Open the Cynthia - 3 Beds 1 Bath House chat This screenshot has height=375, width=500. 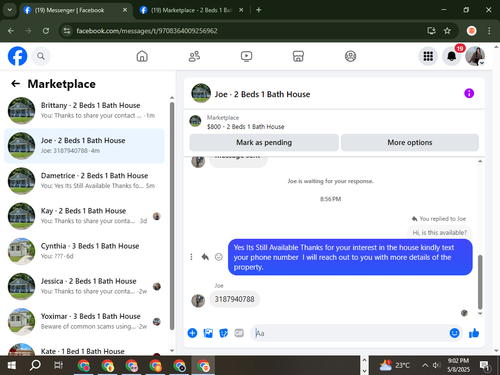[84, 251]
